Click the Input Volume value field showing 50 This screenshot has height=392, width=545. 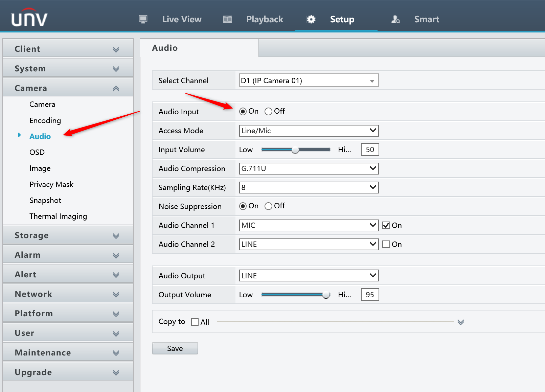[369, 149]
